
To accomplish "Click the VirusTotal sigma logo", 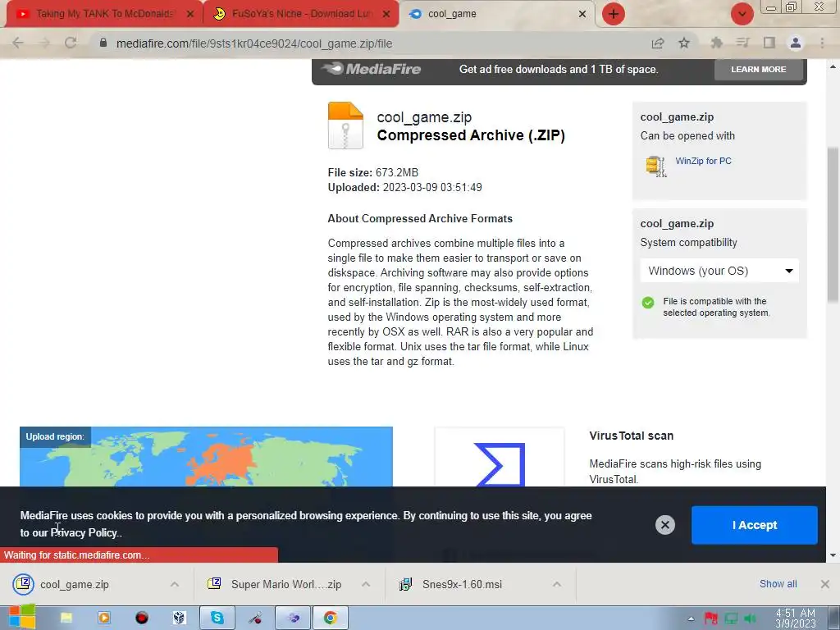I will pos(500,464).
